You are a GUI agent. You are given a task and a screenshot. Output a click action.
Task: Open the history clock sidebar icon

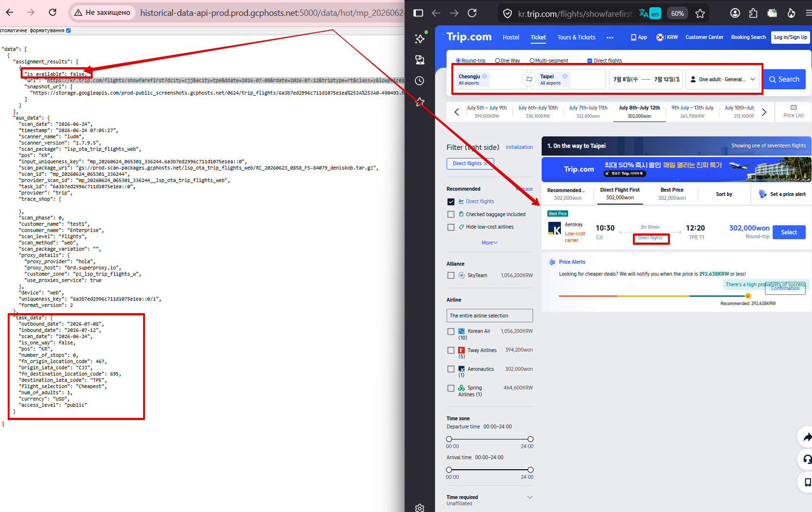pyautogui.click(x=420, y=81)
